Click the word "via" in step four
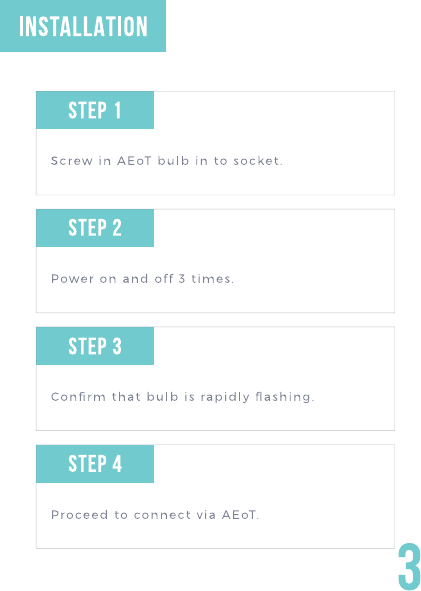The height and width of the screenshot is (591, 421). pos(206,515)
